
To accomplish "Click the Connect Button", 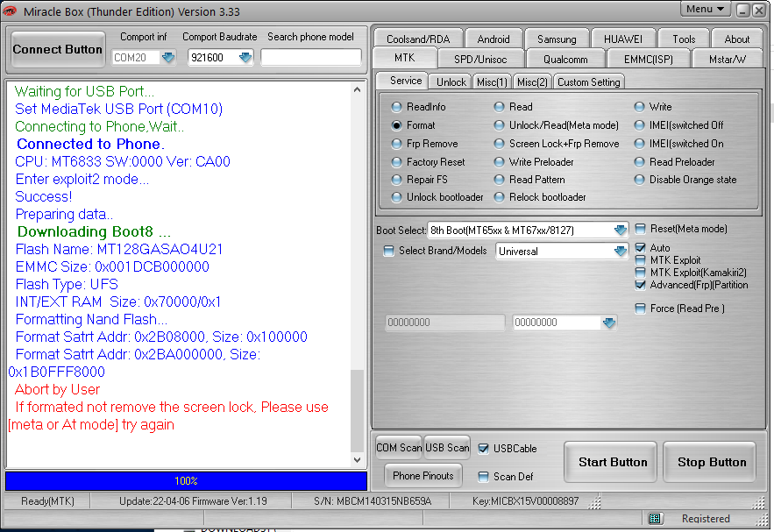I will (58, 49).
